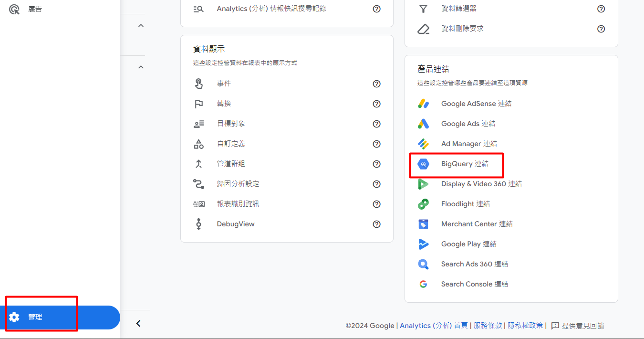Open help for 資料篩選器
The image size is (644, 339).
tap(601, 9)
